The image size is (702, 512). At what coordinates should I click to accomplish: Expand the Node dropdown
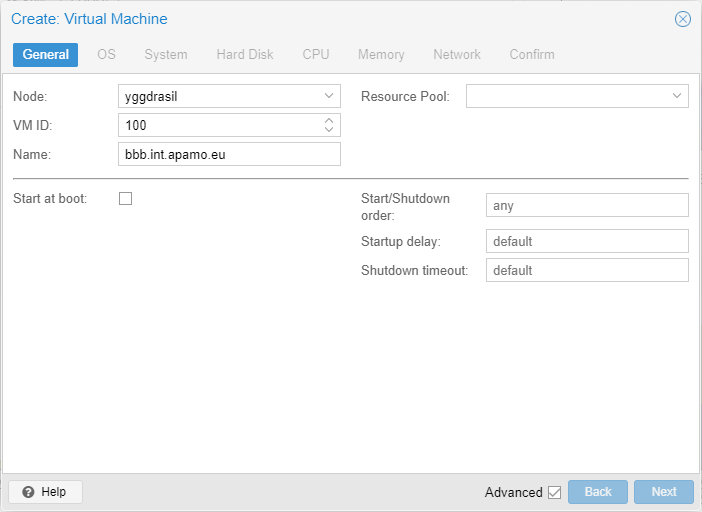[329, 96]
